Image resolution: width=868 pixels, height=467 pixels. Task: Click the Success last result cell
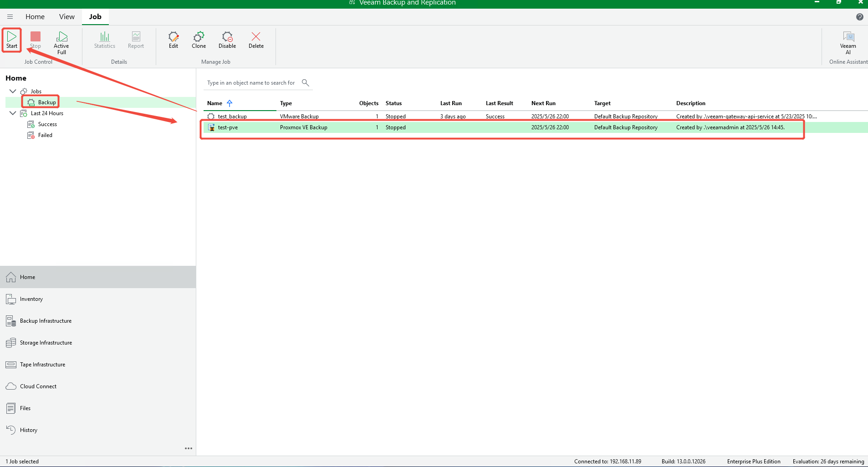click(x=495, y=117)
